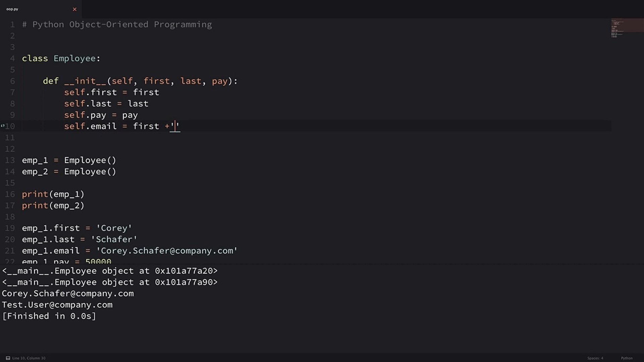Screen dimensions: 644x362
Task: Open the Spaces: 4 indentation menu
Action: point(595,358)
